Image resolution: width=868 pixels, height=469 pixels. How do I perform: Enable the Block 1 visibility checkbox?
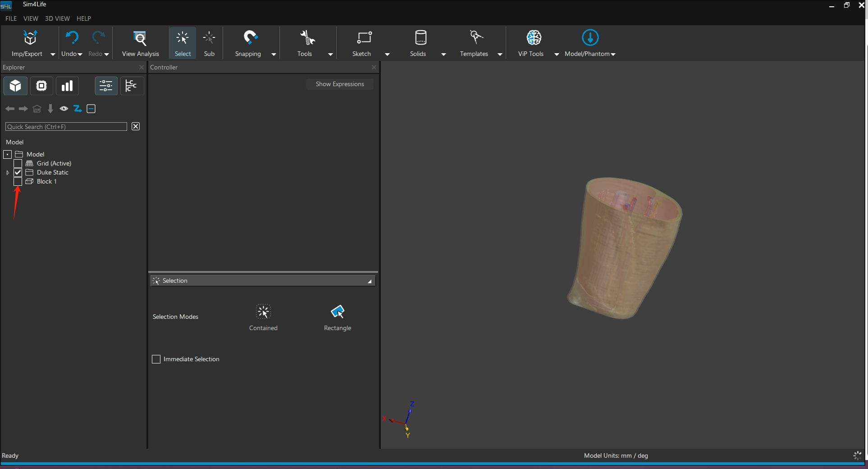click(18, 182)
